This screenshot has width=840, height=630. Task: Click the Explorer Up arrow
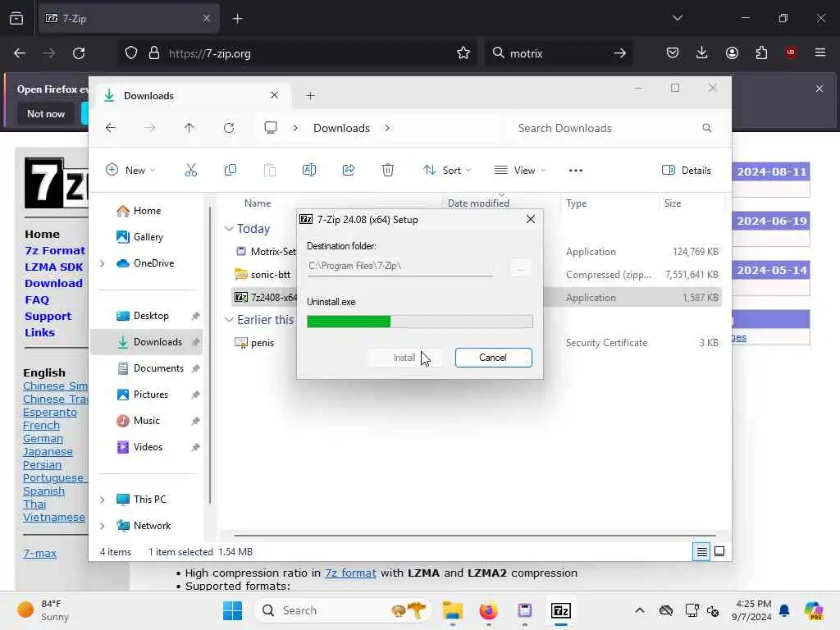(189, 128)
